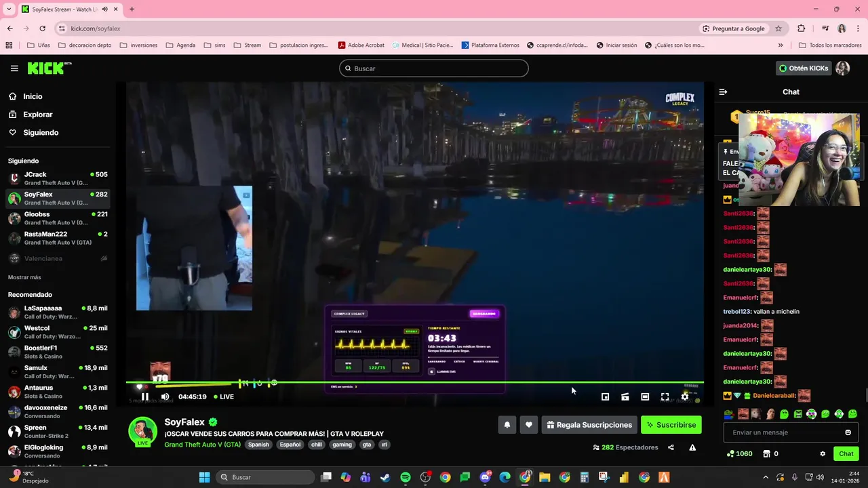This screenshot has height=488, width=868.
Task: Open Spreen recommended channel
Action: (57, 431)
